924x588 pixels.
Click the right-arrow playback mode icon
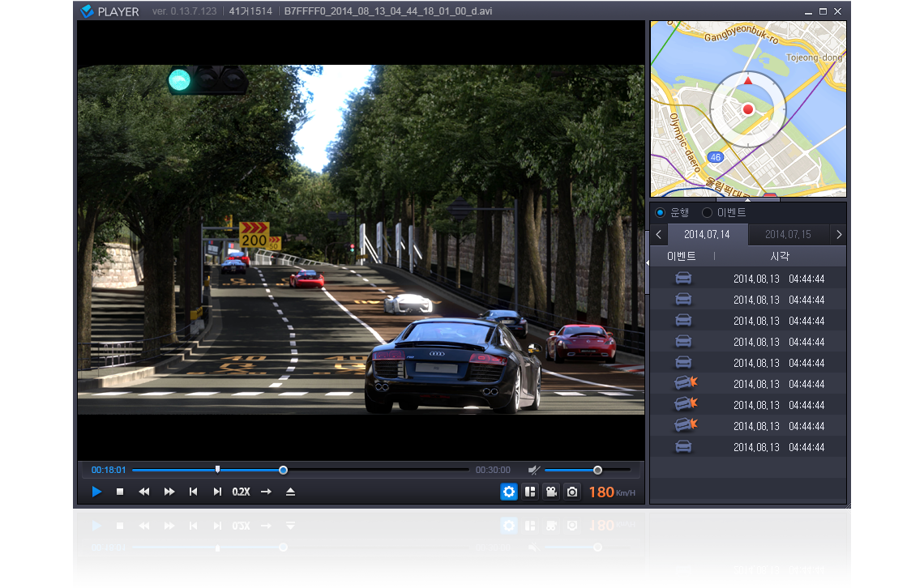(267, 492)
